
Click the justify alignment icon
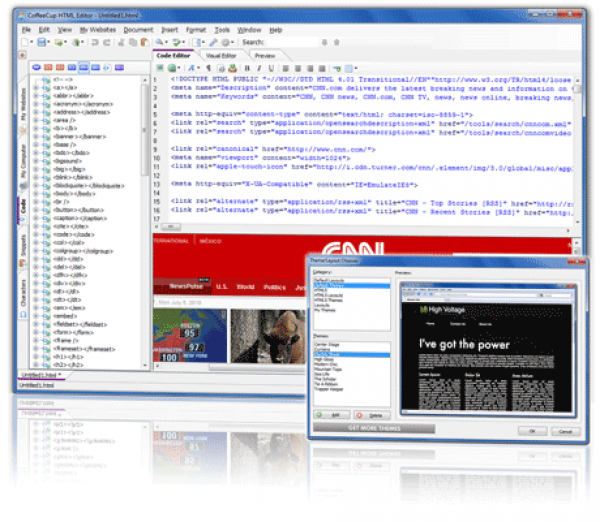point(322,68)
